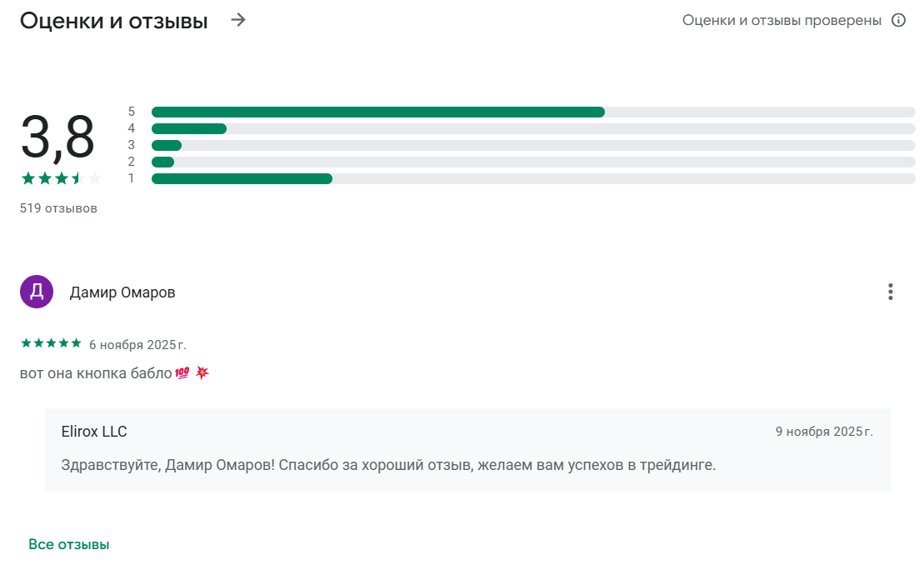Screen dimensions: 924x565
Task: Click the 519 отзывов count
Action: coord(58,208)
